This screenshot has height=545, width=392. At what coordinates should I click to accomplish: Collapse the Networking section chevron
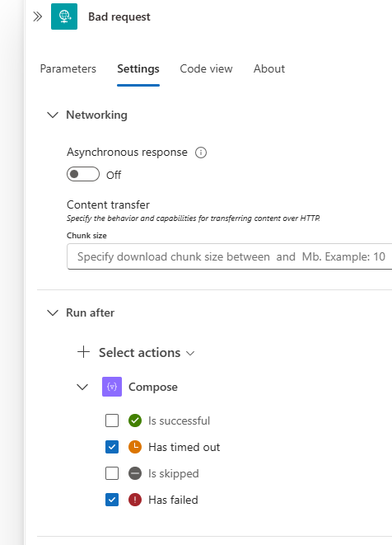coord(53,115)
